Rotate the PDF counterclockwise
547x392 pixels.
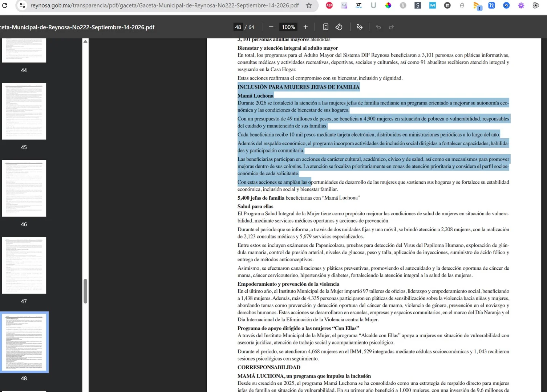[339, 27]
